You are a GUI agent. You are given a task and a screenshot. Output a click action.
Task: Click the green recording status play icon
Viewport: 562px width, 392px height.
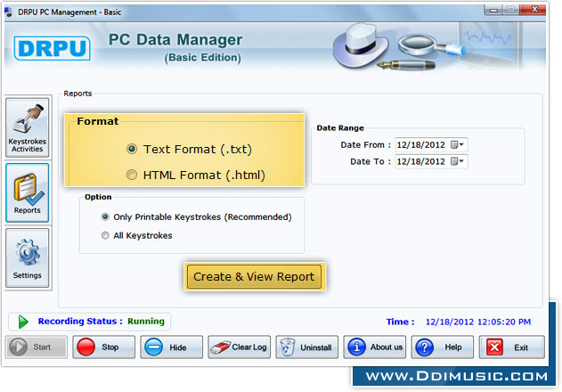(23, 322)
